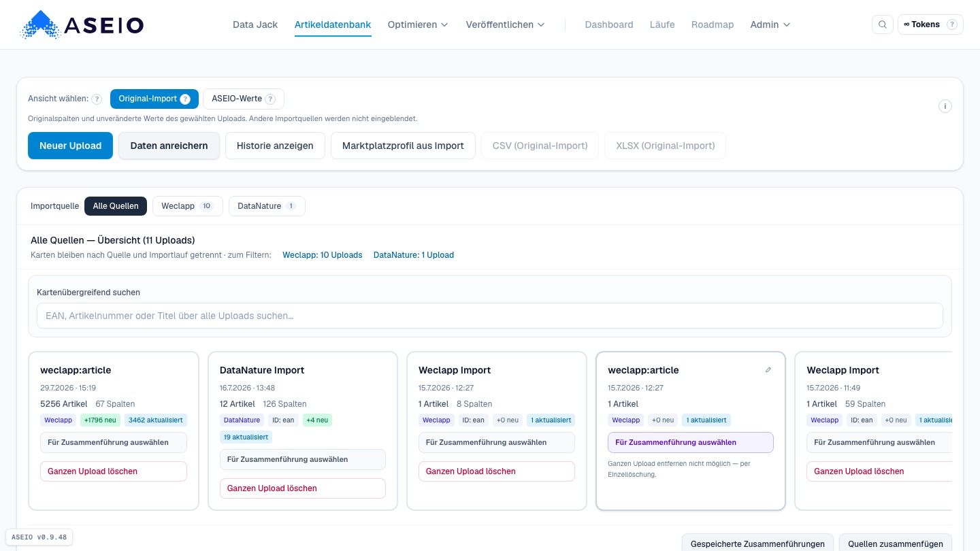Toggle Zusammenführung selection on weclapp:article 15.7.2026 card
Image resolution: width=980 pixels, height=551 pixels.
691,442
